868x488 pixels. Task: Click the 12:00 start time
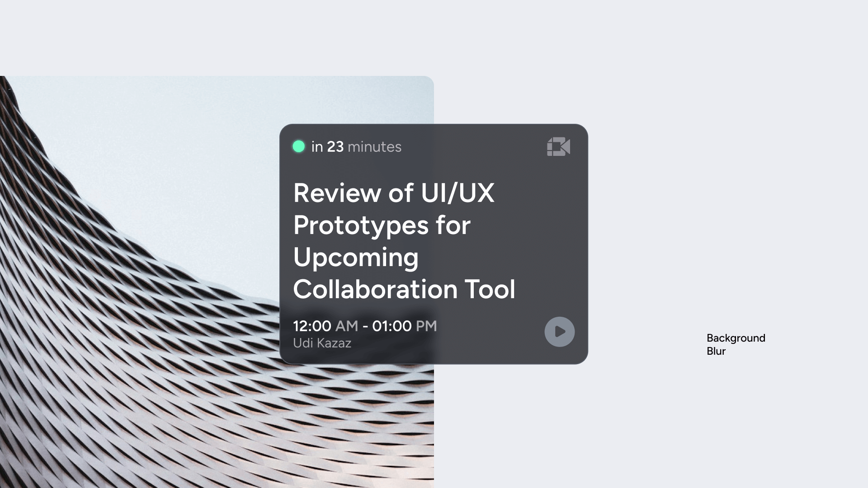312,326
